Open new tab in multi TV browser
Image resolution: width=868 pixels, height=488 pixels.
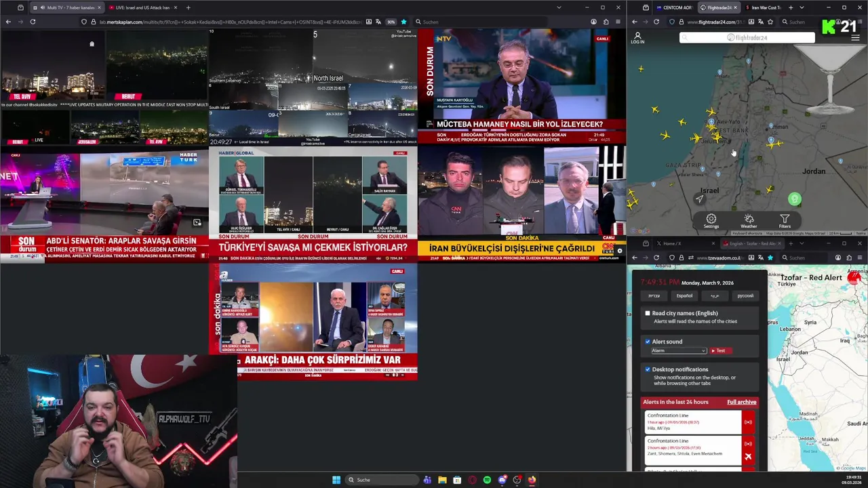coord(188,7)
